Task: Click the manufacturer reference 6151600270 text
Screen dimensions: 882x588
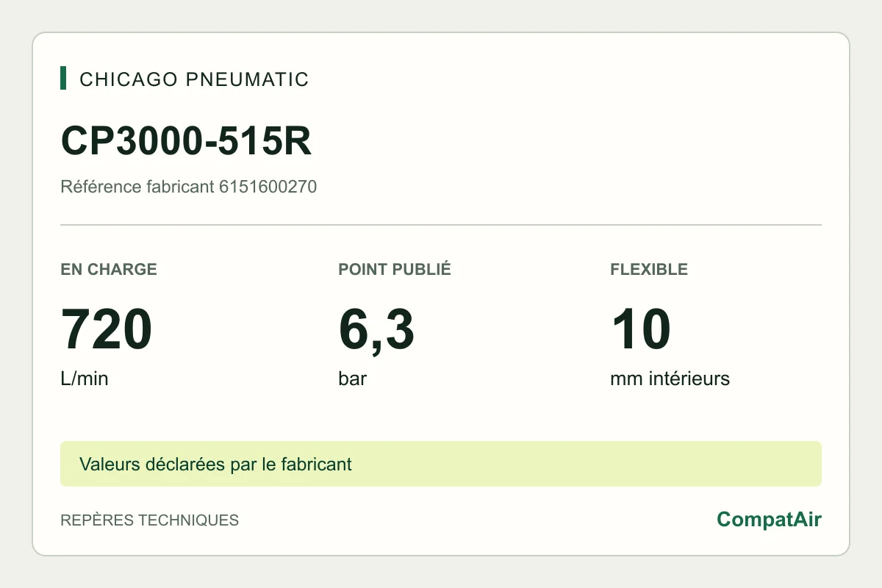Action: click(x=268, y=187)
